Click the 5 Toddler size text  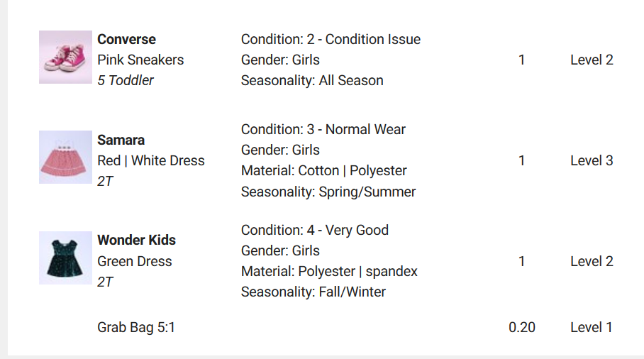point(126,81)
